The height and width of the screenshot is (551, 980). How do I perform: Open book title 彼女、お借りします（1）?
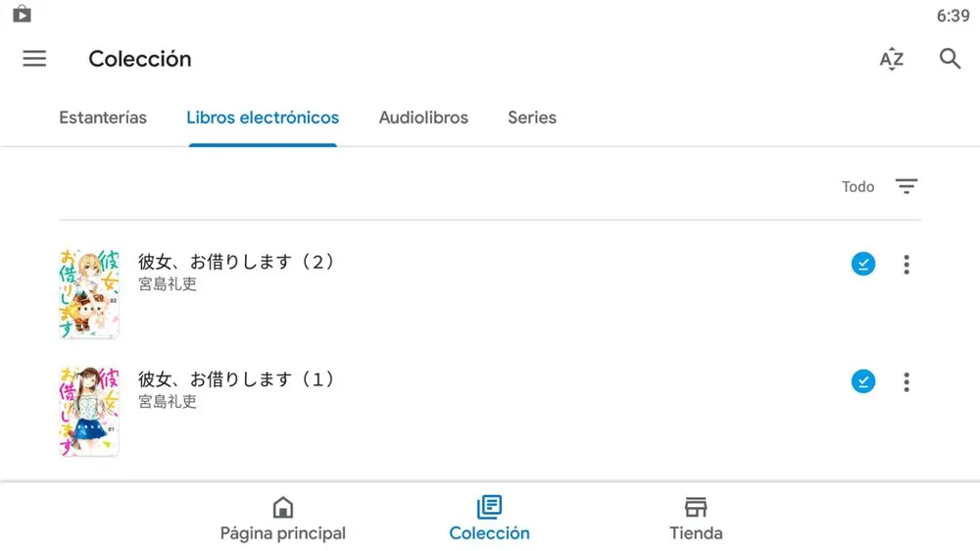(236, 378)
